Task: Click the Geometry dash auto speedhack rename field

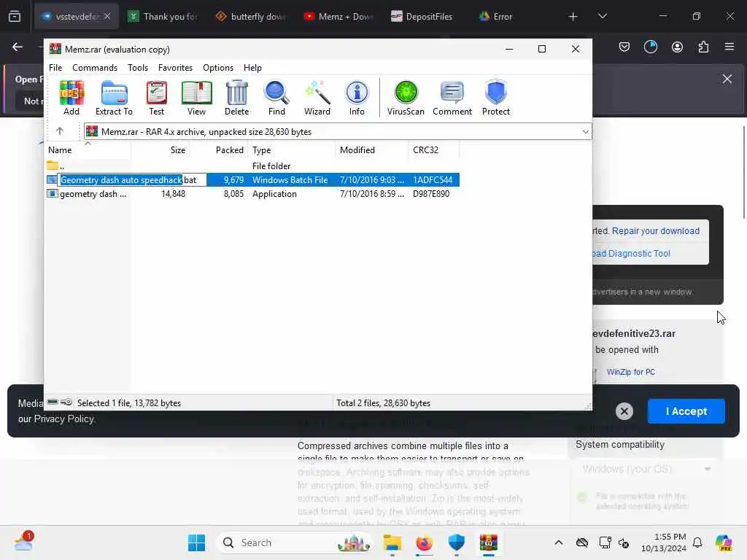Action: click(132, 180)
